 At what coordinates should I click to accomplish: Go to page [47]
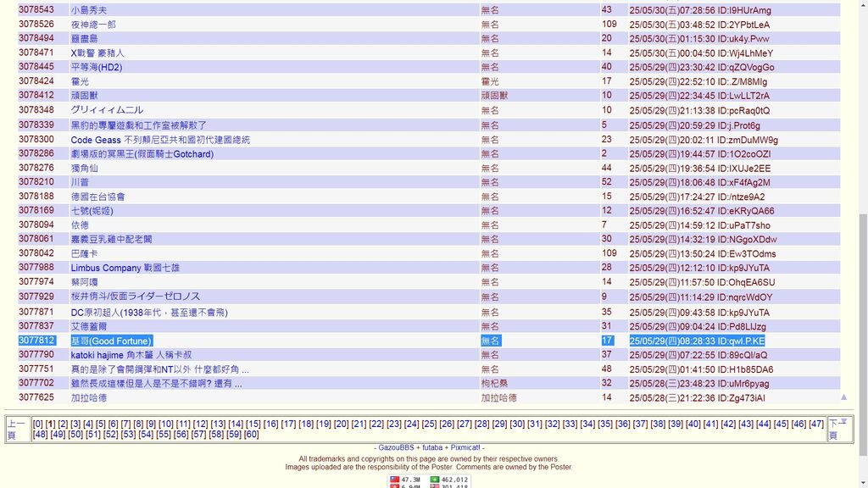coord(816,424)
